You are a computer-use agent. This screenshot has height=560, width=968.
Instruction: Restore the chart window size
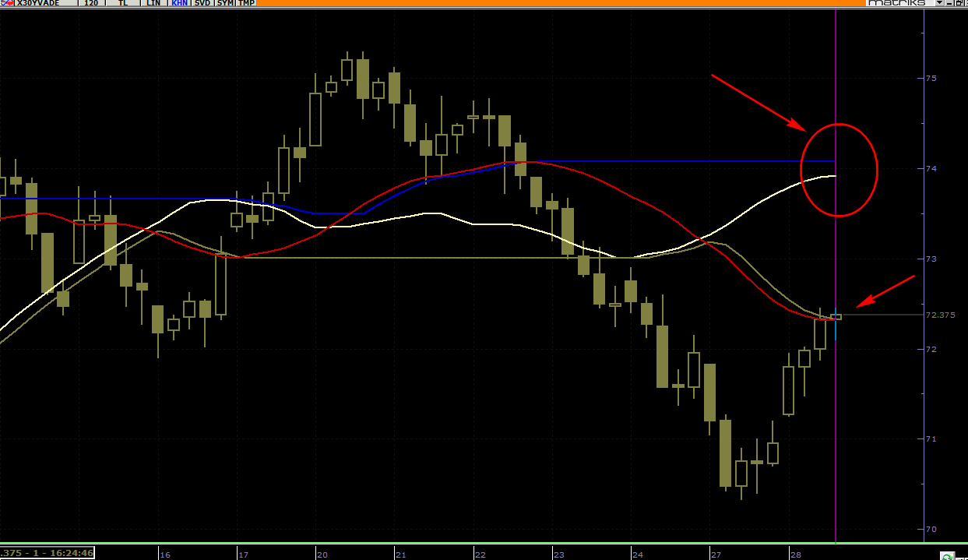(x=961, y=3)
